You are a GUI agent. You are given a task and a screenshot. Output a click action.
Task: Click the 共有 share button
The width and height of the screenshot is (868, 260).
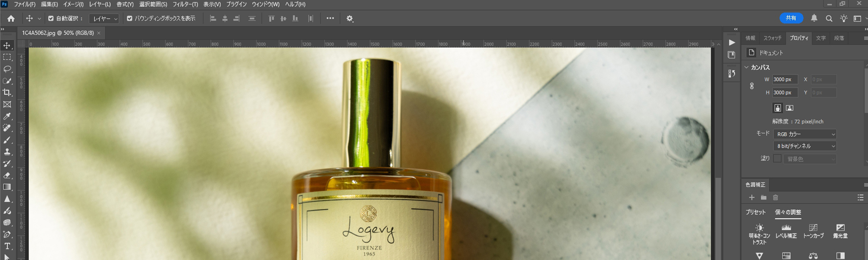coord(791,18)
